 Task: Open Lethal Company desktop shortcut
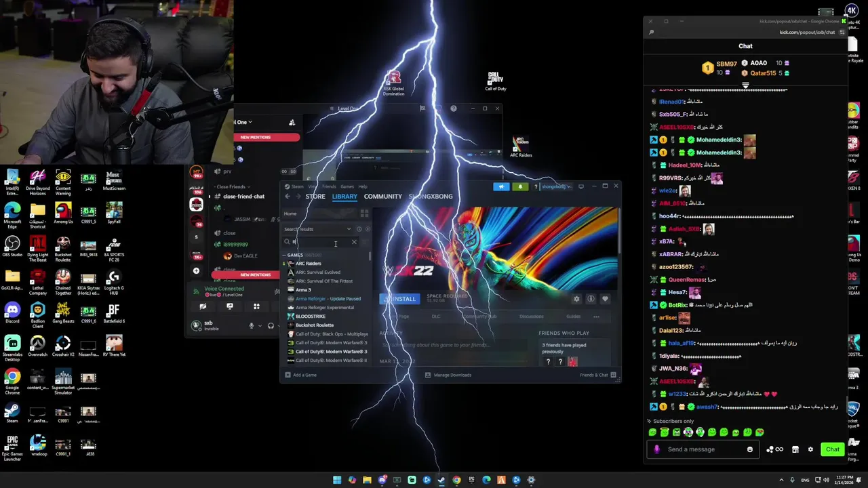[x=37, y=282]
